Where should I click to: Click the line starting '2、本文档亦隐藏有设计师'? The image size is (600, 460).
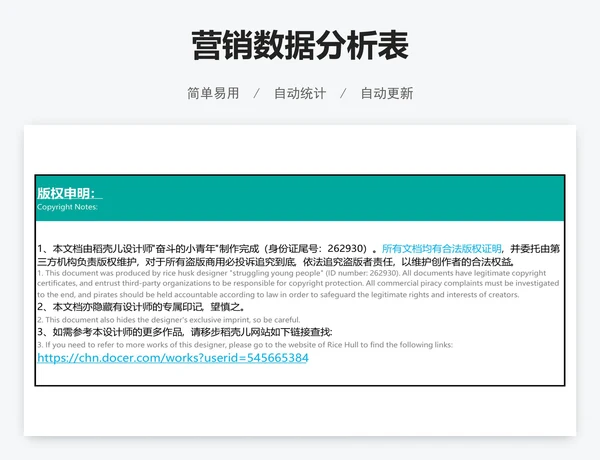coord(143,307)
